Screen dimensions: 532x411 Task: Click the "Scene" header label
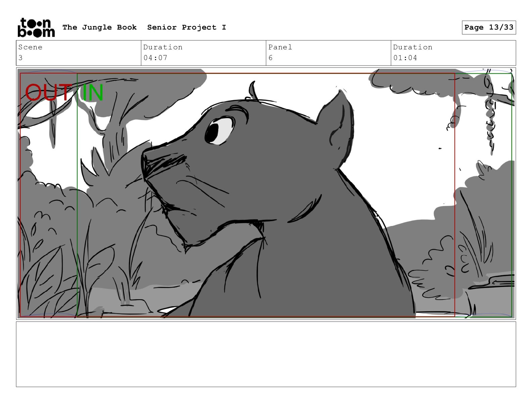pyautogui.click(x=30, y=47)
